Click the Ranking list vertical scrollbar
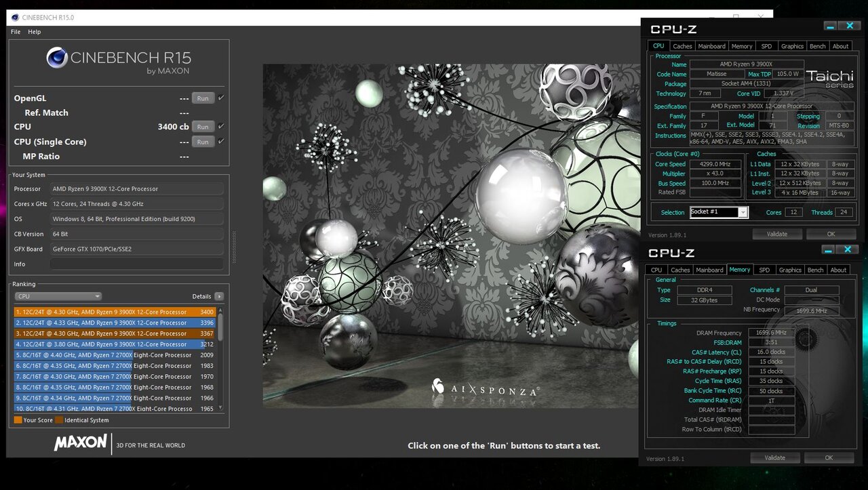This screenshot has width=868, height=490. [x=220, y=359]
